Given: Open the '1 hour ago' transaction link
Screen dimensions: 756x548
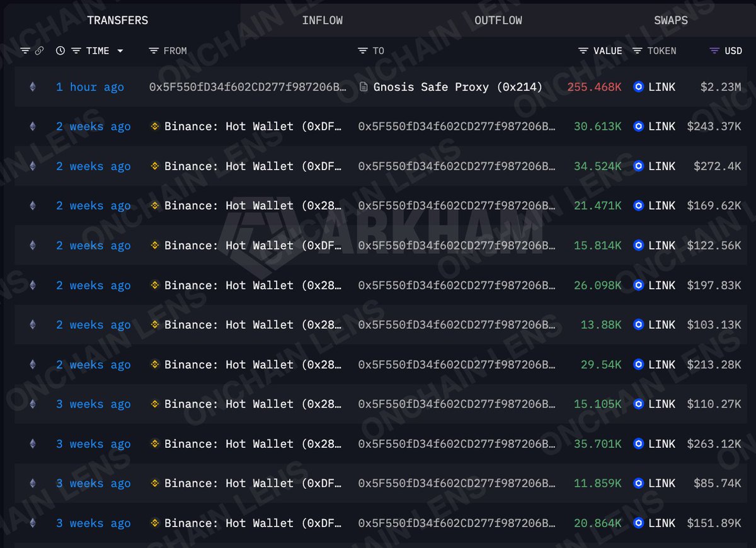Looking at the screenshot, I should tap(90, 87).
